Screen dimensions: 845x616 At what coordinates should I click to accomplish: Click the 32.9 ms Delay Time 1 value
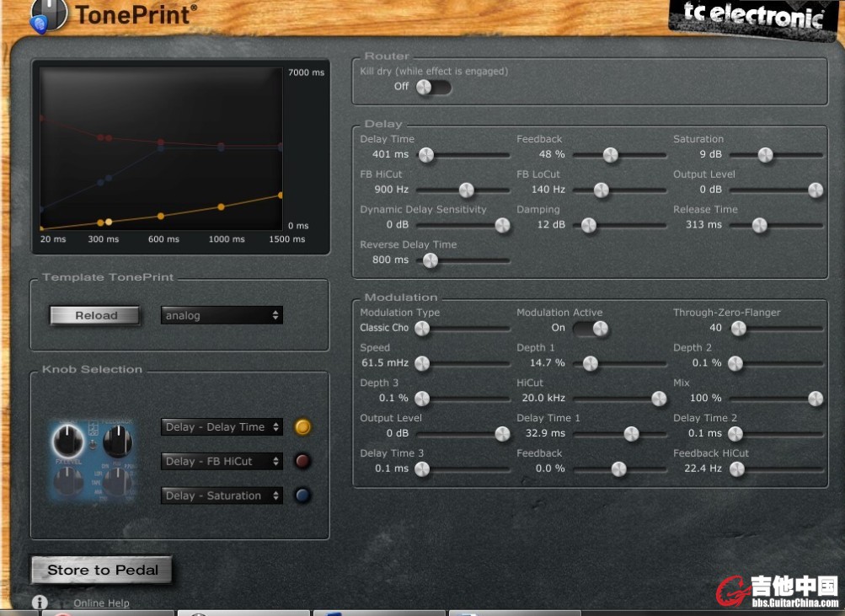545,433
